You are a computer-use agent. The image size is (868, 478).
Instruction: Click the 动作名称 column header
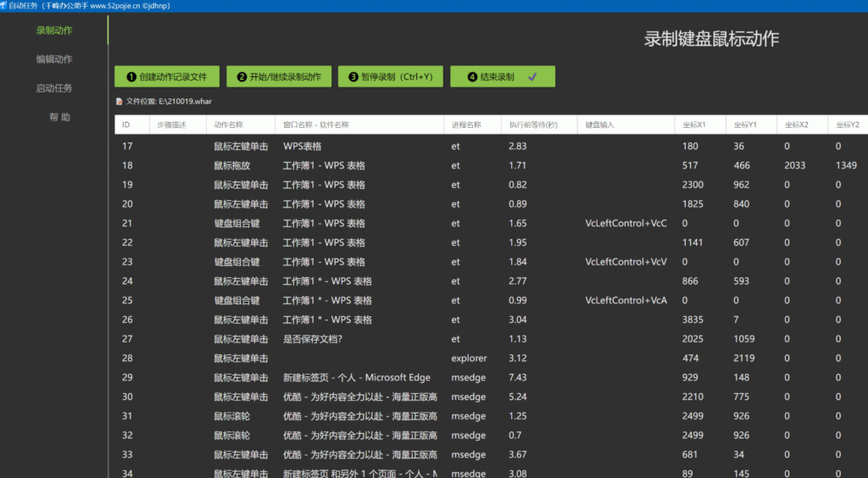(229, 125)
